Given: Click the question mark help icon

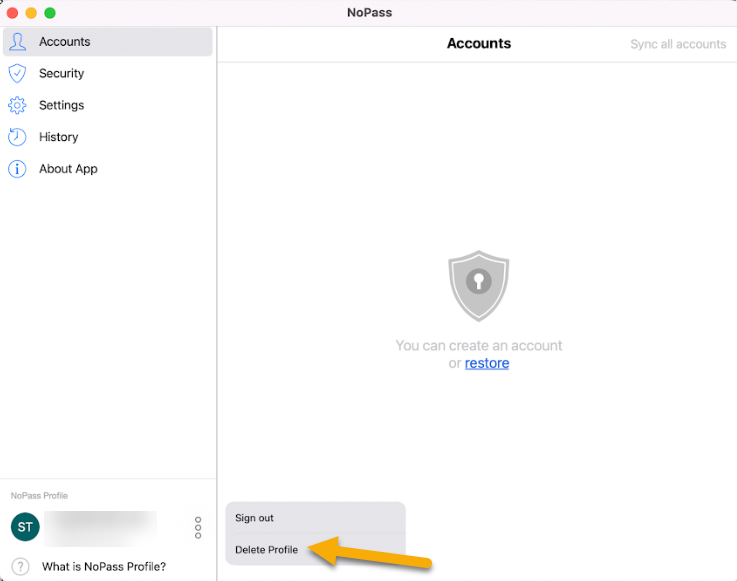Looking at the screenshot, I should click(20, 566).
